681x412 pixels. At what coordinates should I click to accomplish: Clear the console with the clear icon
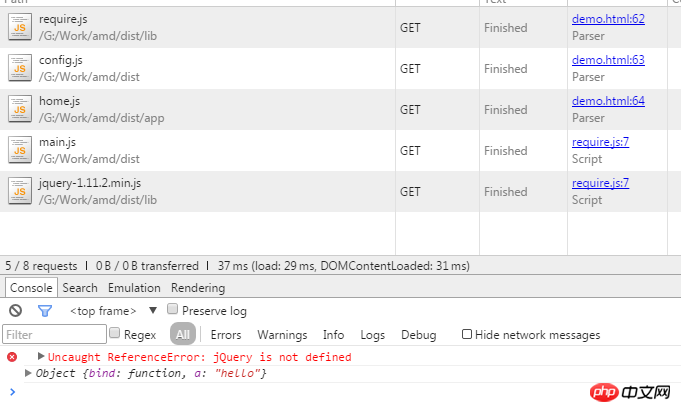point(16,311)
